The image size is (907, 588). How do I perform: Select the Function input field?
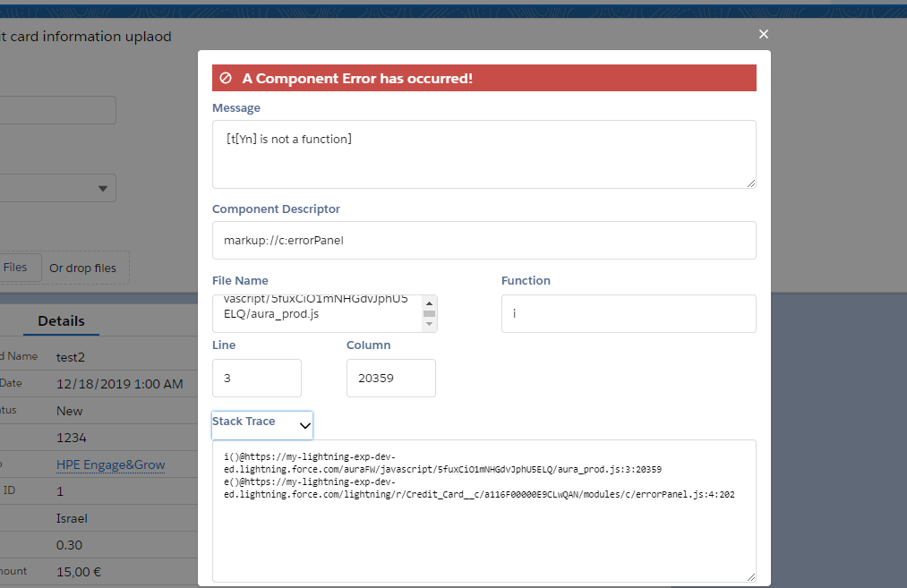tap(628, 313)
